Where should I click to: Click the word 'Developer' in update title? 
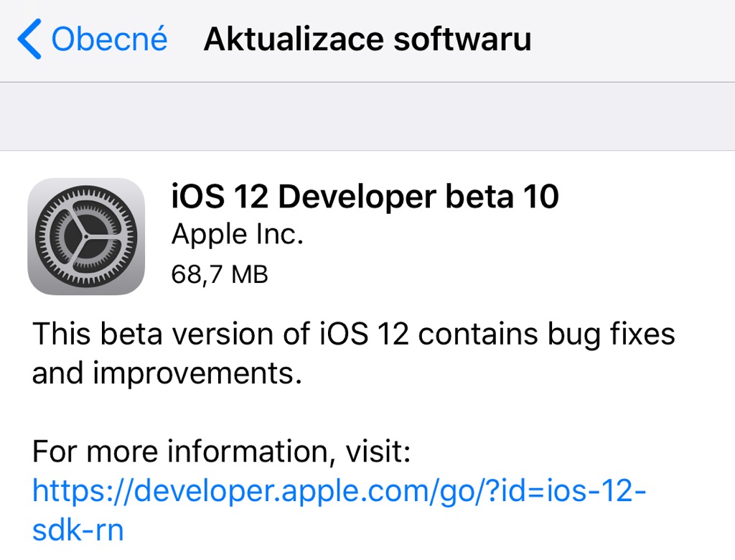[x=357, y=197]
